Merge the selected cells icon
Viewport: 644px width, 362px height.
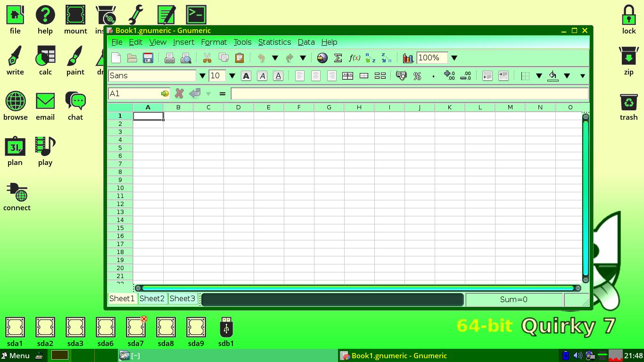(364, 76)
